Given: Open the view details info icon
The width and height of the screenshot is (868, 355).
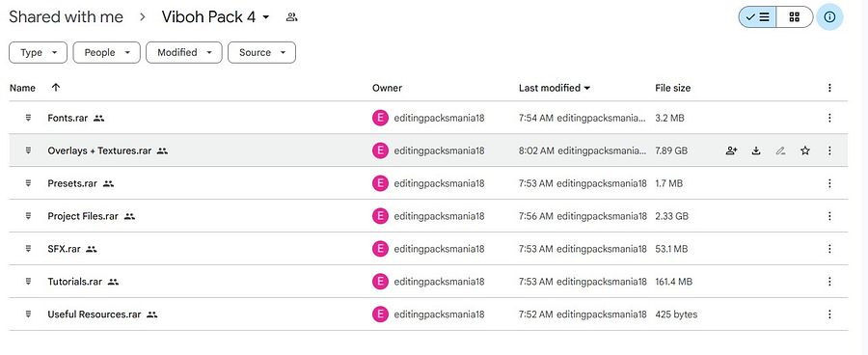Looking at the screenshot, I should (829, 17).
